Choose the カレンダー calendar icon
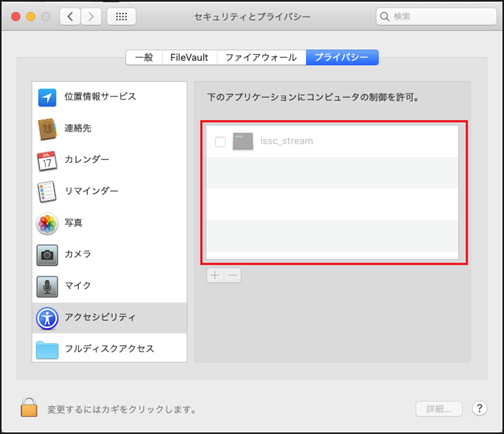The image size is (504, 434). click(47, 160)
